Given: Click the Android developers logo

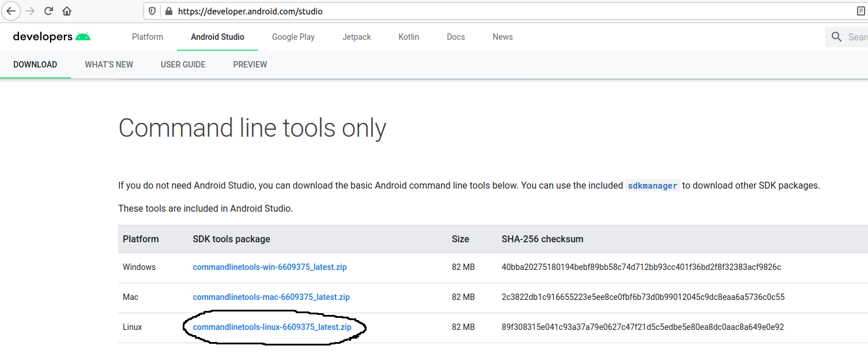Looking at the screenshot, I should tap(52, 37).
